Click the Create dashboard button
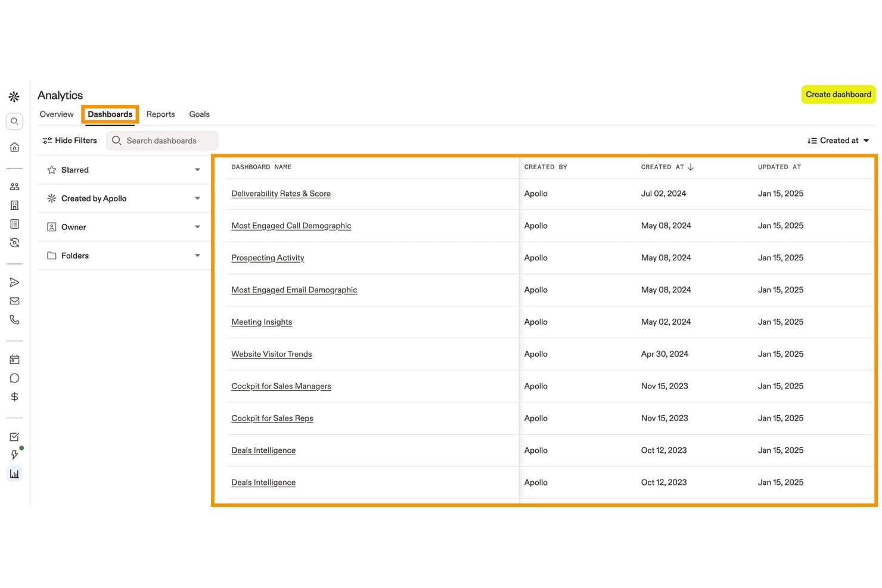Viewport: 882px width, 588px height. 838,94
